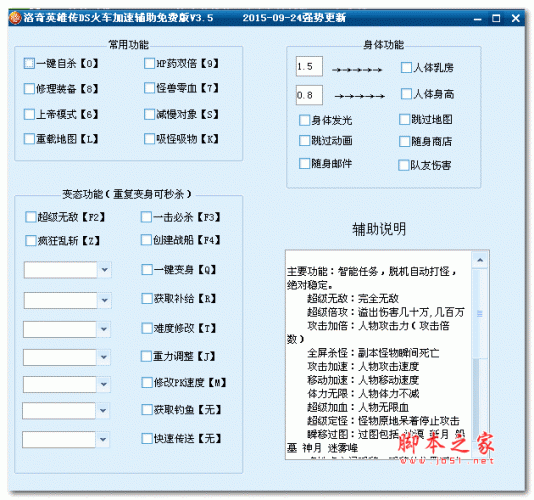This screenshot has height=500, width=534.
Task: Click text line 超级无敌：完全无敌
Action: tap(353, 299)
